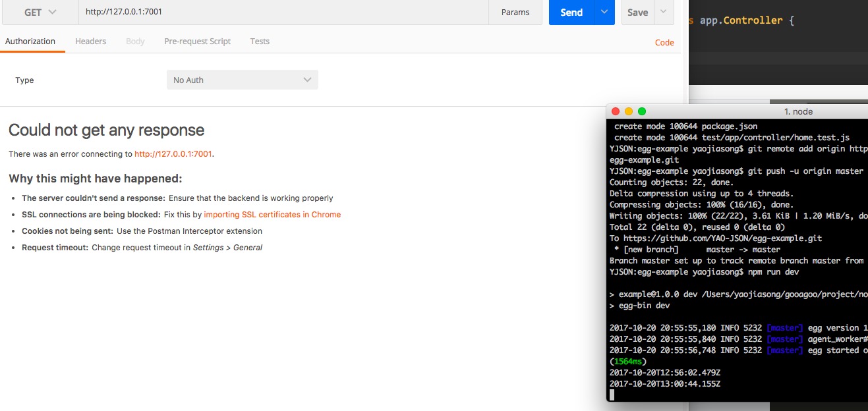This screenshot has height=411, width=868.
Task: Open the Pre-request Script tab
Action: point(197,41)
